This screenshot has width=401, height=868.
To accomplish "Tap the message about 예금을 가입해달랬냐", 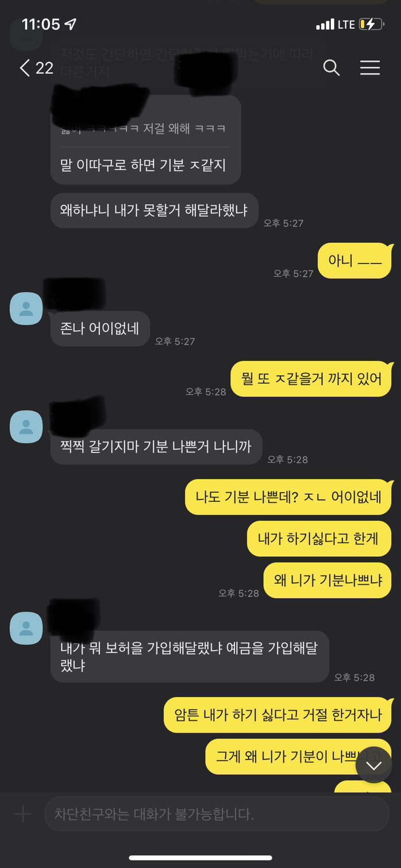I will point(190,657).
